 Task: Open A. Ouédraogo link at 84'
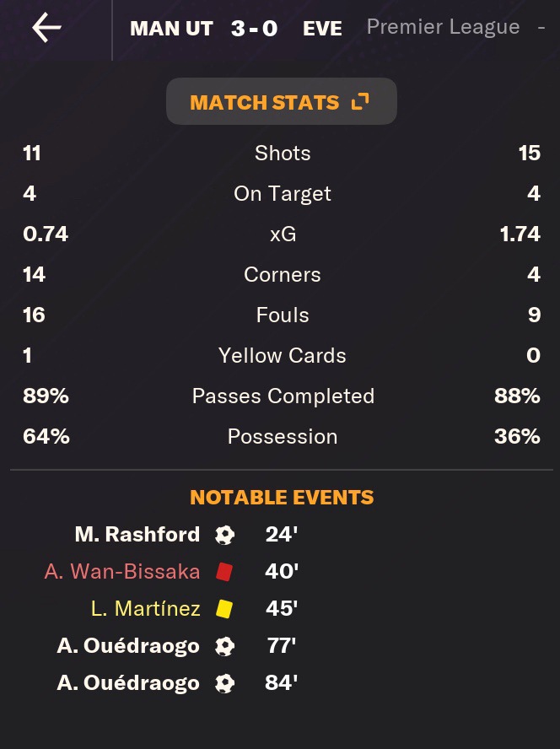128,683
